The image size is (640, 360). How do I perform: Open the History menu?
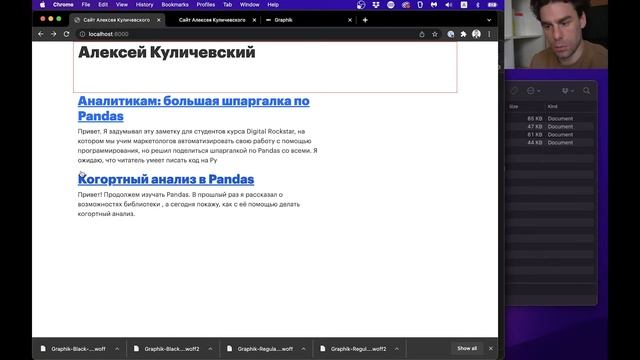click(x=144, y=5)
